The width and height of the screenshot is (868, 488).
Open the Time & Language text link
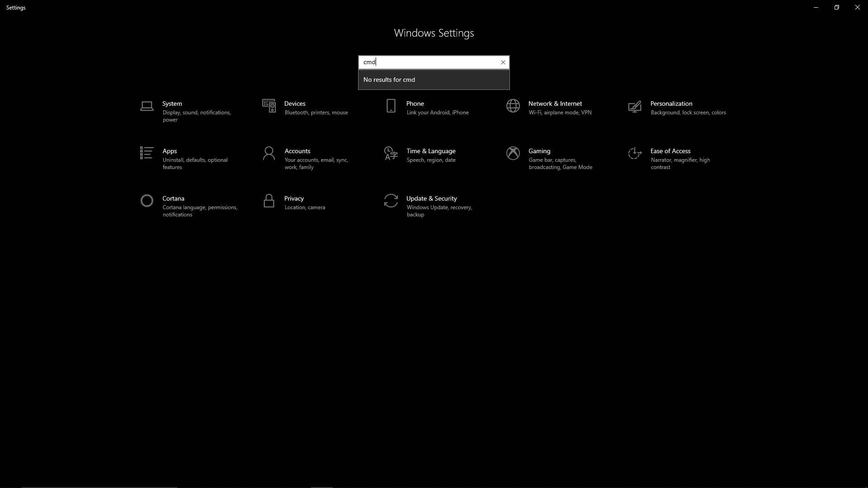(x=430, y=151)
